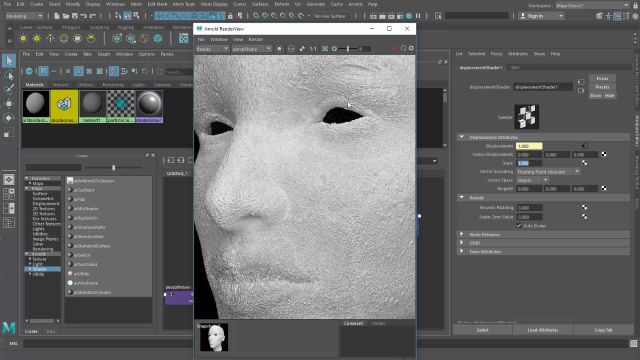Viewport: 640px width, 360px height.
Task: Click the Load Attributes button
Action: tap(542, 330)
